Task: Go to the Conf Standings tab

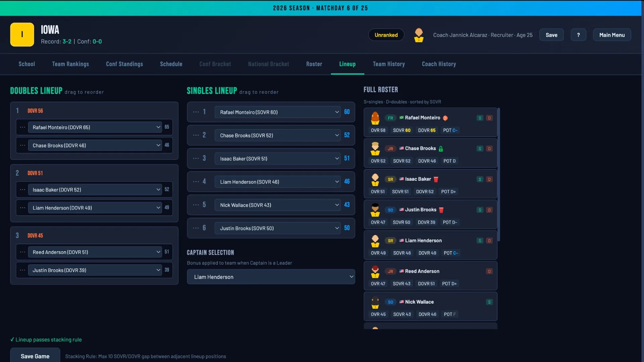Action: pos(124,64)
